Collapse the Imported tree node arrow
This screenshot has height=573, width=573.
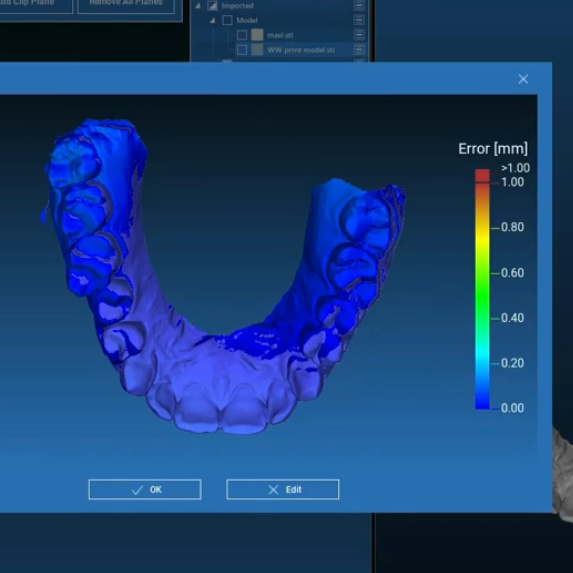(198, 6)
